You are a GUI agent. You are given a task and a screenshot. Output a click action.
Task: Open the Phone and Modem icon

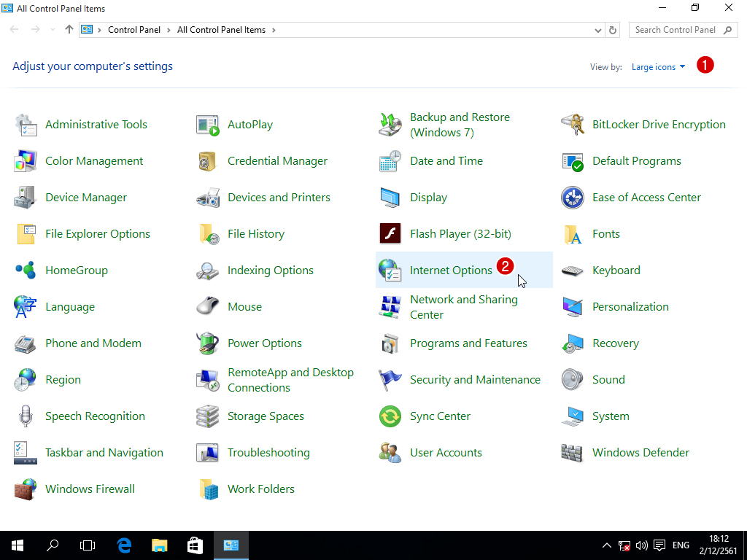point(26,343)
